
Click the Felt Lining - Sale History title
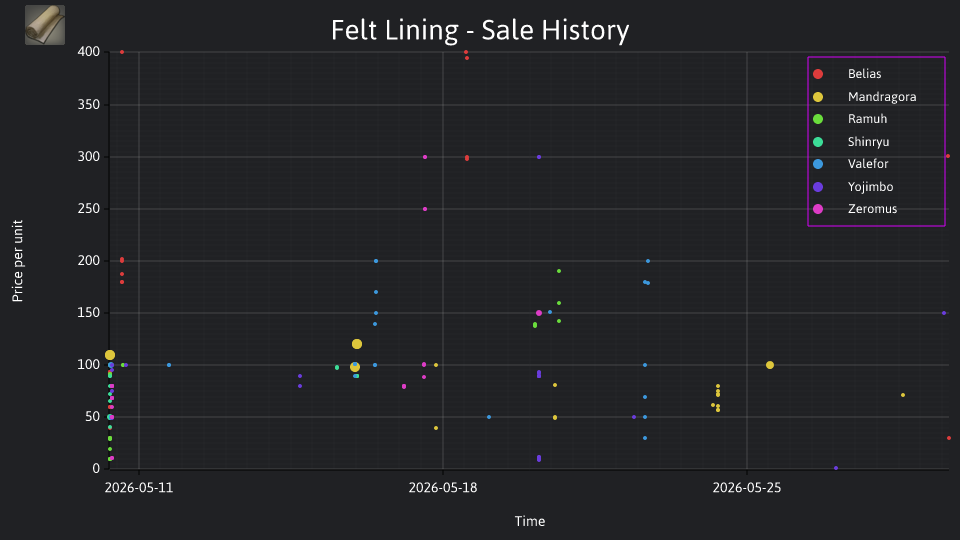[480, 30]
